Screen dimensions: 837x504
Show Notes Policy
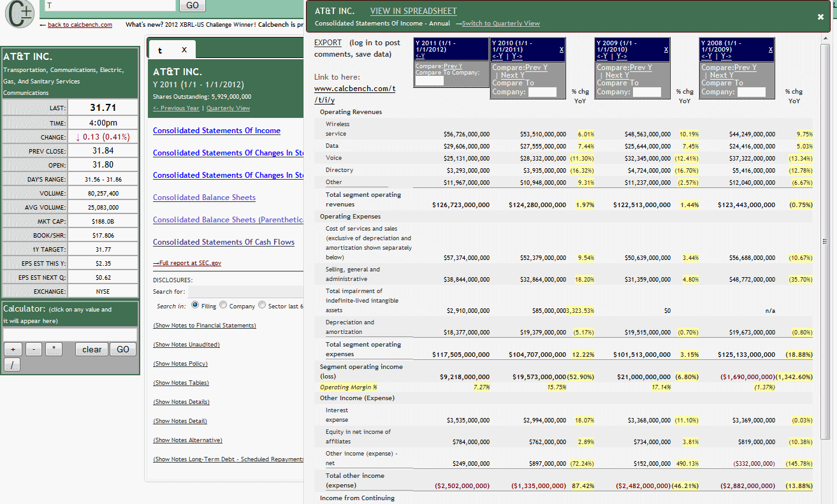coord(180,364)
